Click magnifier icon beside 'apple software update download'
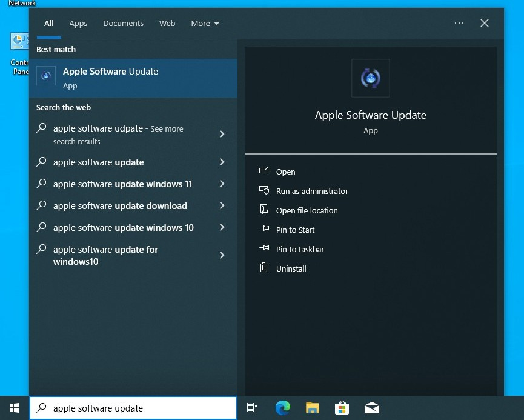The image size is (524, 420). coord(41,205)
